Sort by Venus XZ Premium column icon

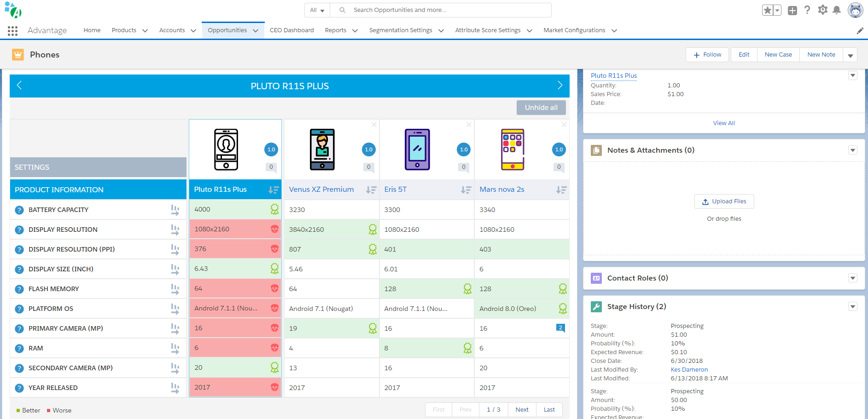click(x=371, y=189)
